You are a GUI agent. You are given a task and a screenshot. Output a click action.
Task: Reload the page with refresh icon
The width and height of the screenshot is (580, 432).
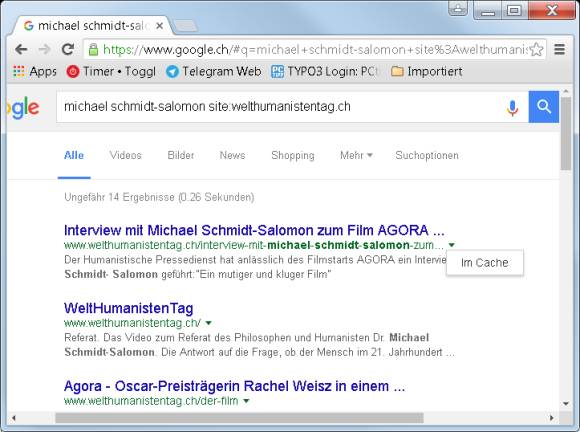[x=68, y=49]
